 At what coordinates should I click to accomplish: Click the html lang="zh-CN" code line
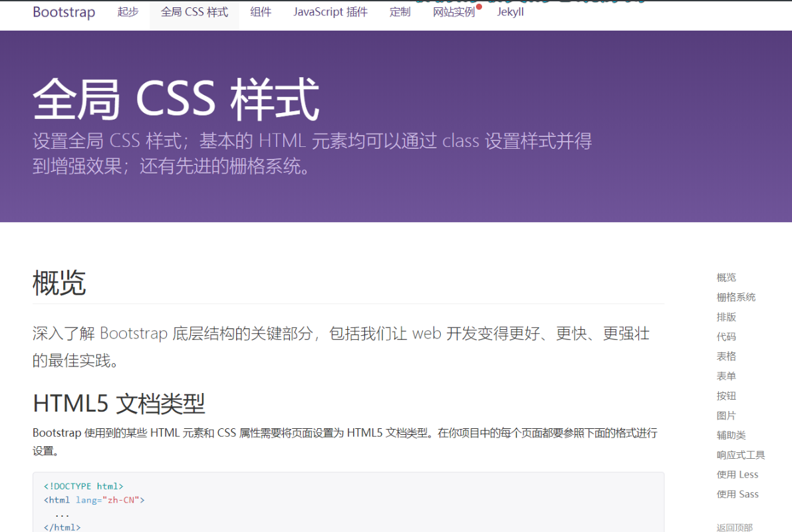pos(94,499)
